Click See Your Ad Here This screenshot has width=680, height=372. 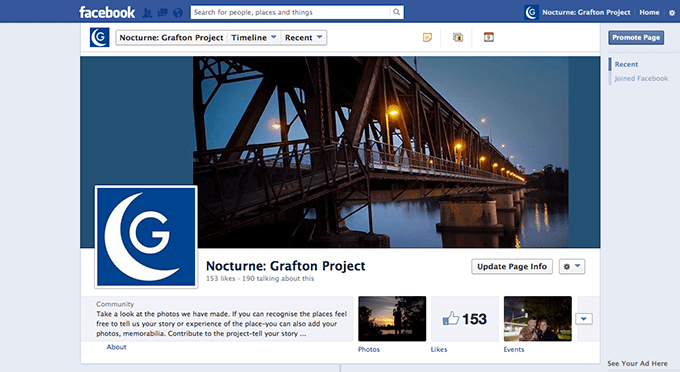tap(637, 363)
